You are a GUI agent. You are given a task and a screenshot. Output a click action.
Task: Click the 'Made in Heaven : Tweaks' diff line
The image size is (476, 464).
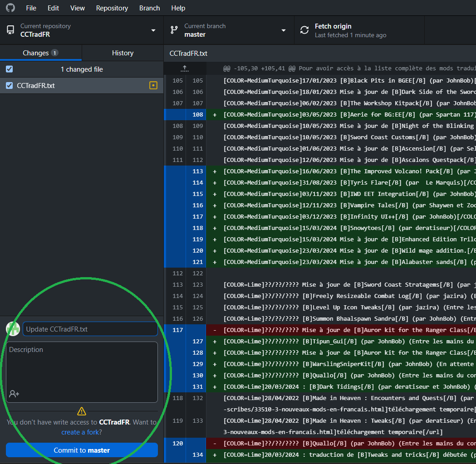[341, 426]
